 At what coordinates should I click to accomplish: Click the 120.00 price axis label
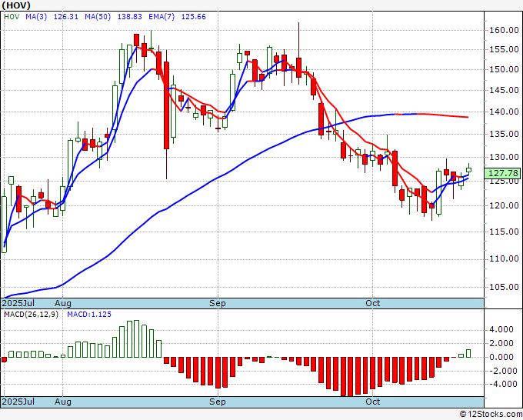504,205
